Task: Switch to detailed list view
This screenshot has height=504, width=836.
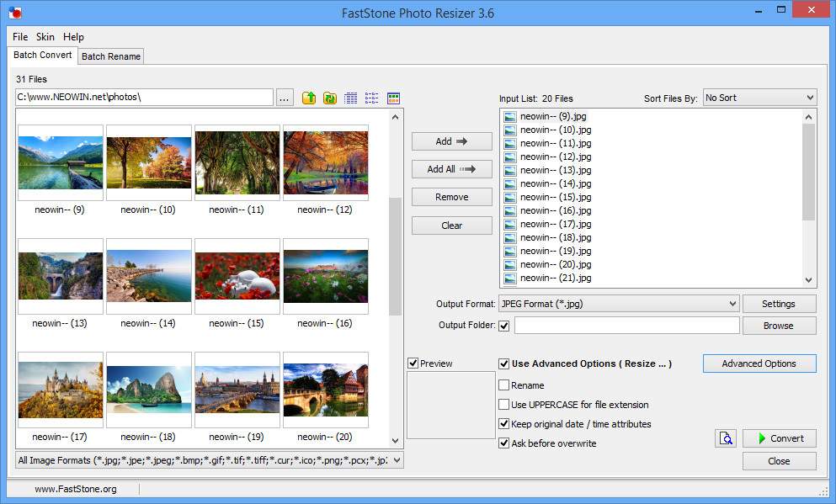Action: click(350, 98)
